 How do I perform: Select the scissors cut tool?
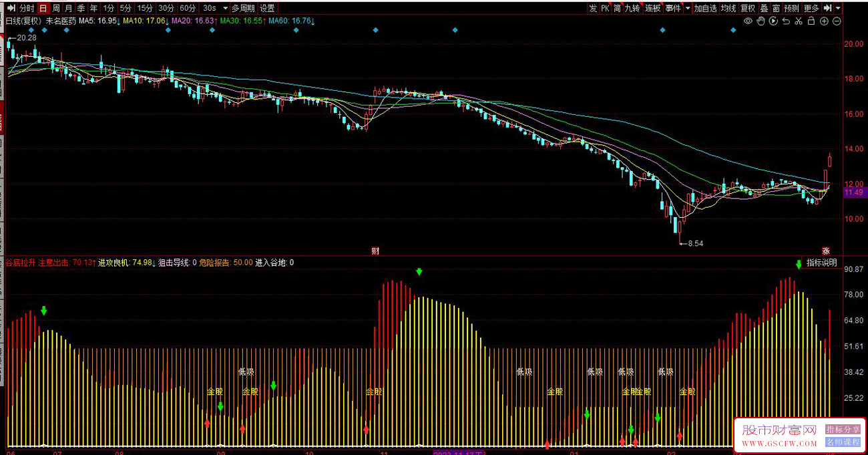click(x=799, y=21)
